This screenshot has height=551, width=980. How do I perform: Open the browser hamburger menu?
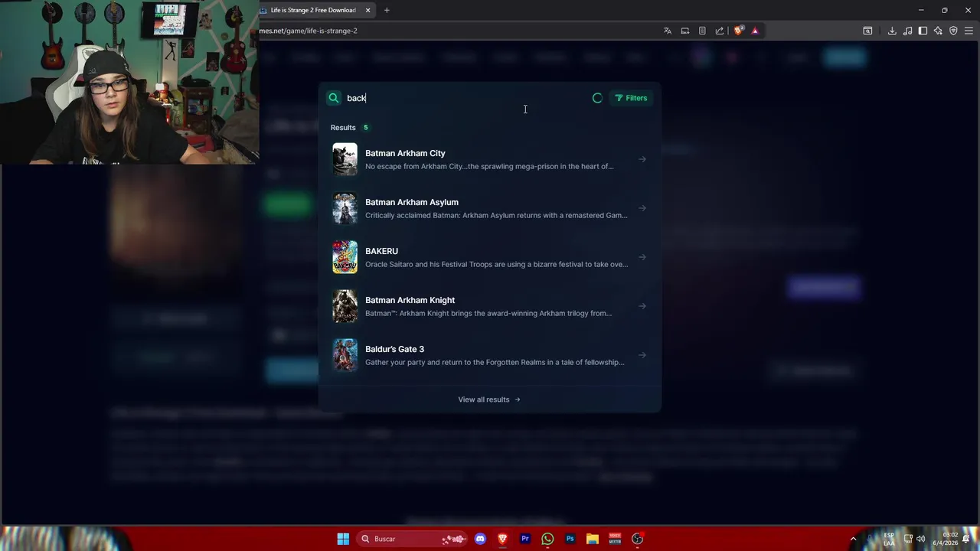(x=969, y=31)
